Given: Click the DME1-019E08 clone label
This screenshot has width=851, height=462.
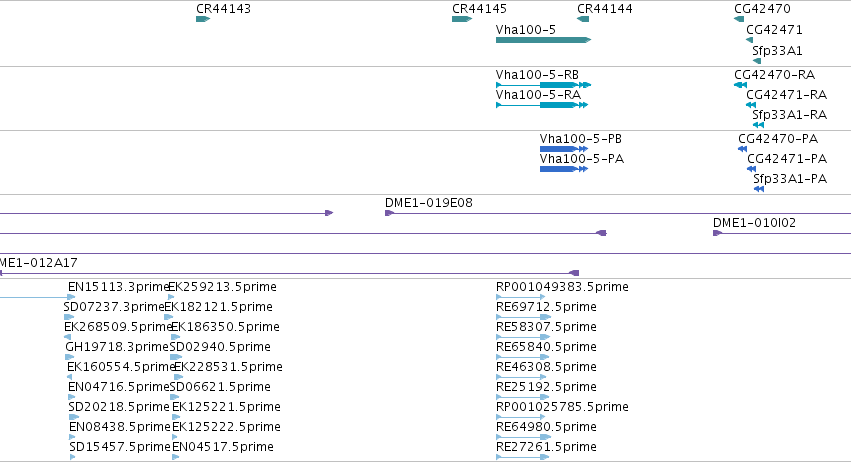Looking at the screenshot, I should (x=429, y=203).
